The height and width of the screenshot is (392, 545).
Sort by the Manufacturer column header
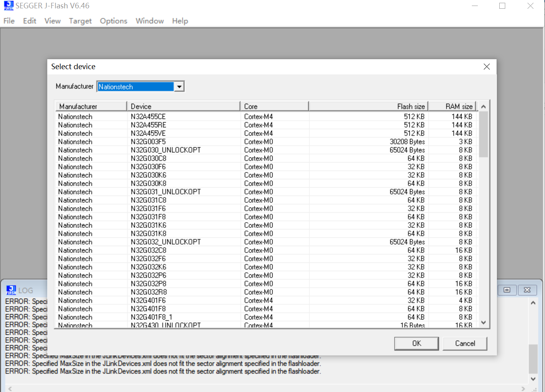[x=91, y=107]
